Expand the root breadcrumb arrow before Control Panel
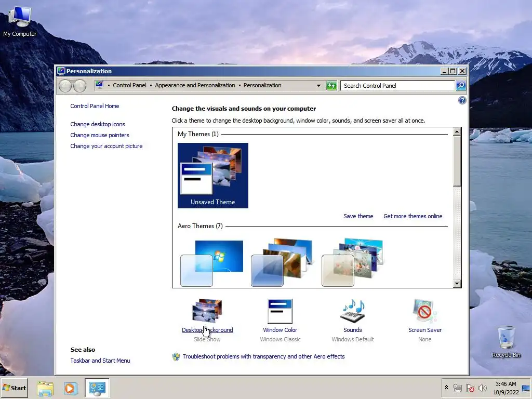The height and width of the screenshot is (399, 532). click(x=109, y=86)
